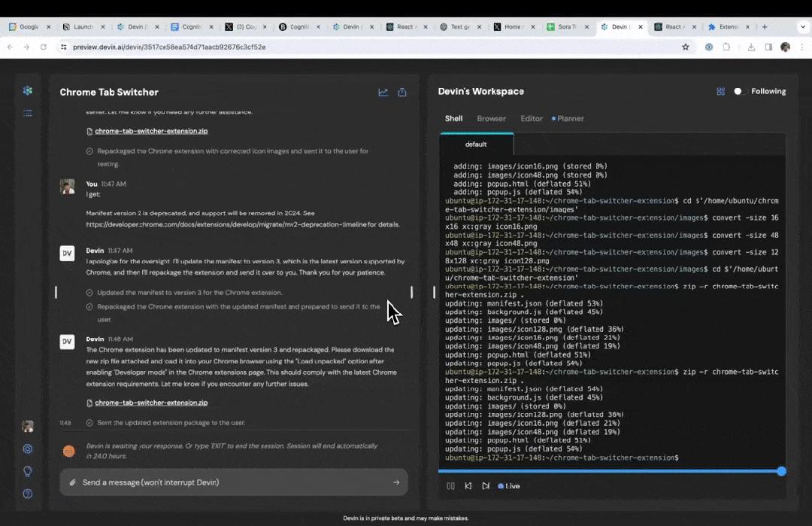Viewport: 812px width, 526px height.
Task: Click the workspace timeline slider handle
Action: [x=781, y=471]
